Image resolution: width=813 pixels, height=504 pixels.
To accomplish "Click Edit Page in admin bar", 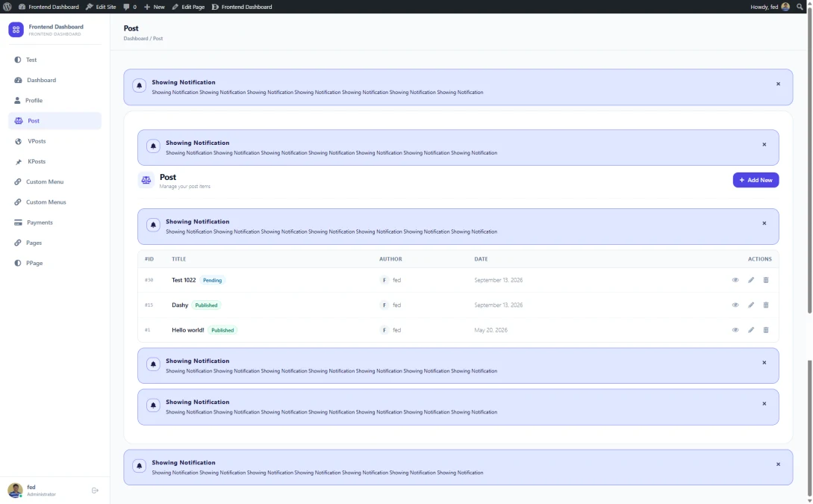I will click(187, 7).
